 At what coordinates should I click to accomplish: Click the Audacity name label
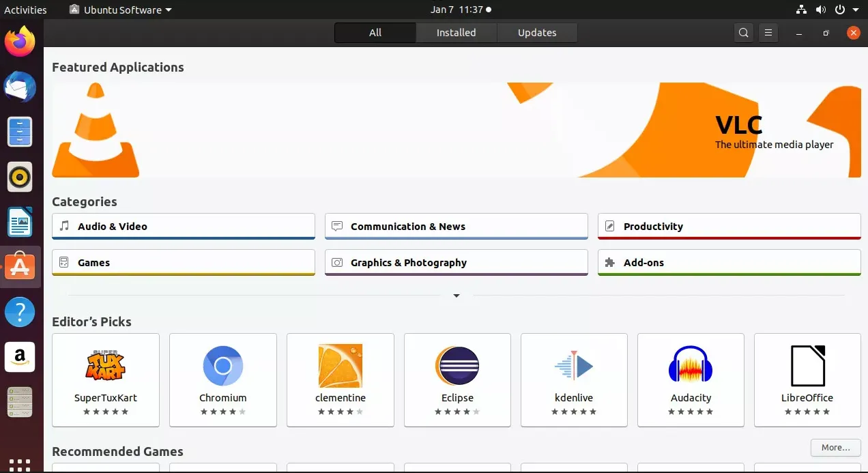[x=691, y=398]
